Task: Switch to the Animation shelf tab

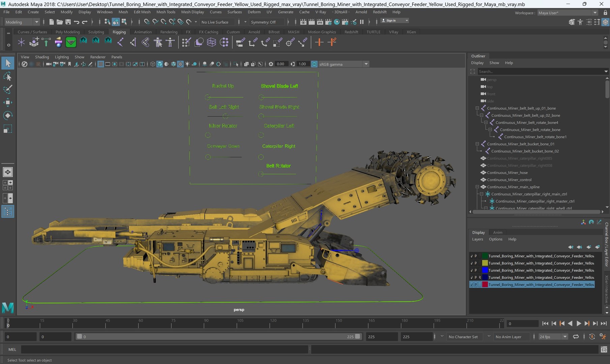Action: (x=143, y=32)
